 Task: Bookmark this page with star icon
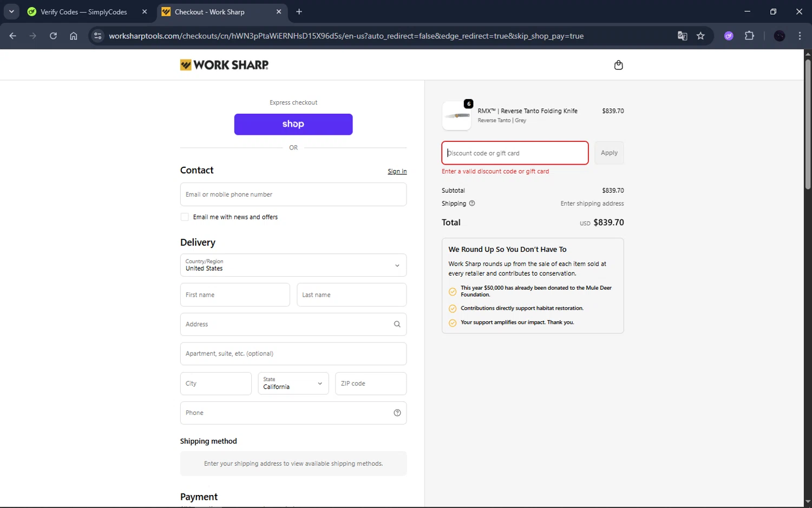click(x=700, y=36)
